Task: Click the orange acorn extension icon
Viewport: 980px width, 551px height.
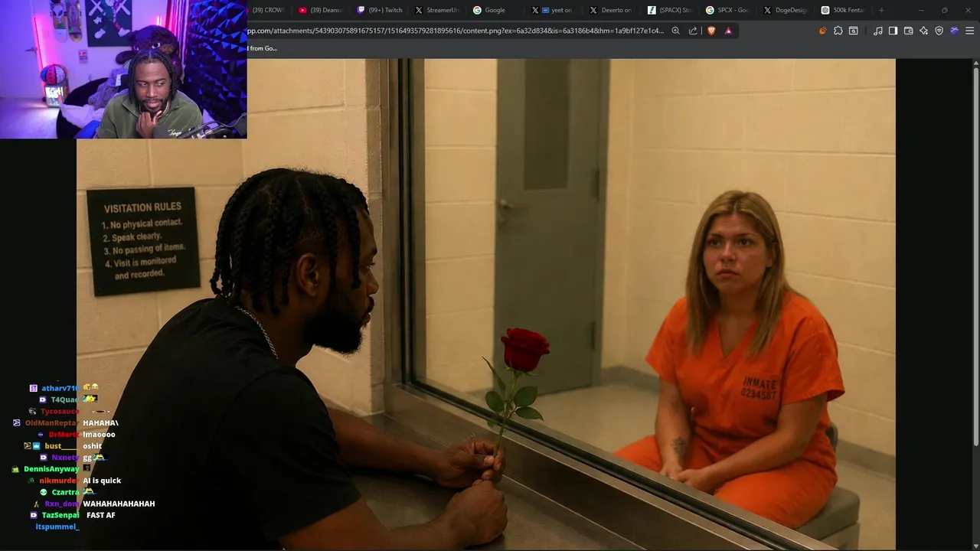Action: click(823, 31)
